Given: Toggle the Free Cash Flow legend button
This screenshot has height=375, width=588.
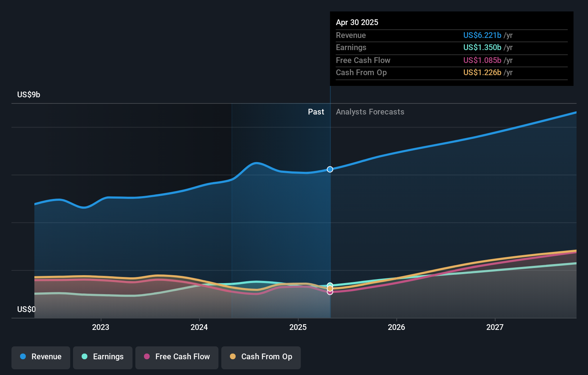Looking at the screenshot, I should [x=177, y=357].
